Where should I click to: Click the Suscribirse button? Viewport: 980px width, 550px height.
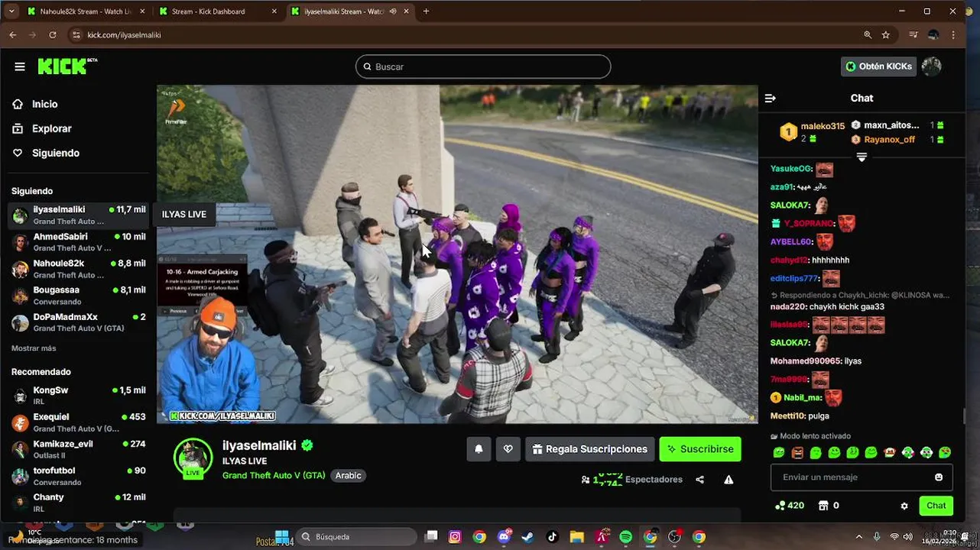point(700,449)
